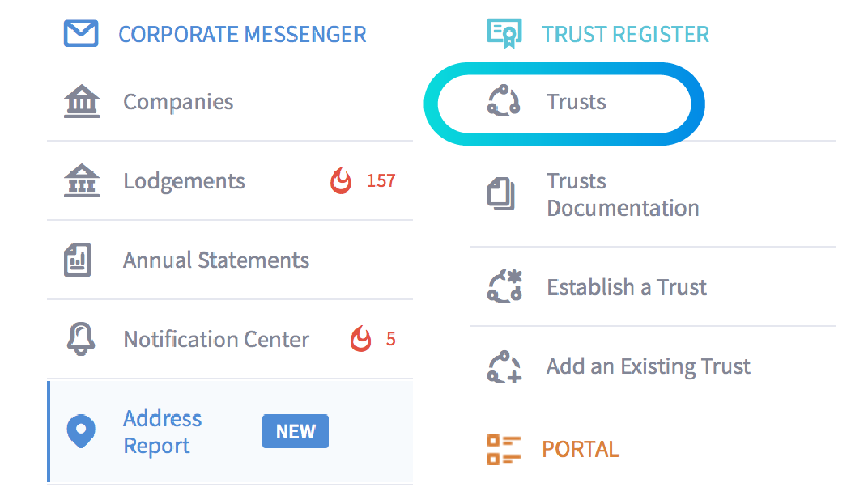Select the Companies building icon
This screenshot has width=868, height=491.
(x=80, y=100)
